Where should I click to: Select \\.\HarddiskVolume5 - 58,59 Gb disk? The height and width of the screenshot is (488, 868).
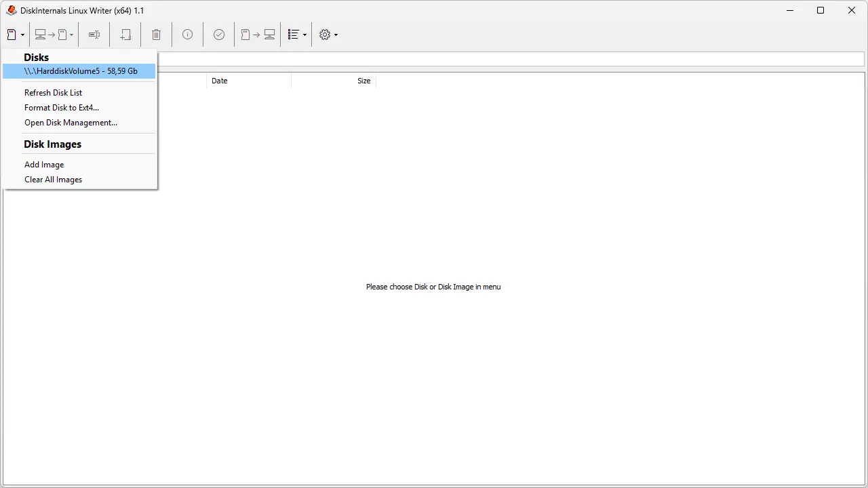79,71
